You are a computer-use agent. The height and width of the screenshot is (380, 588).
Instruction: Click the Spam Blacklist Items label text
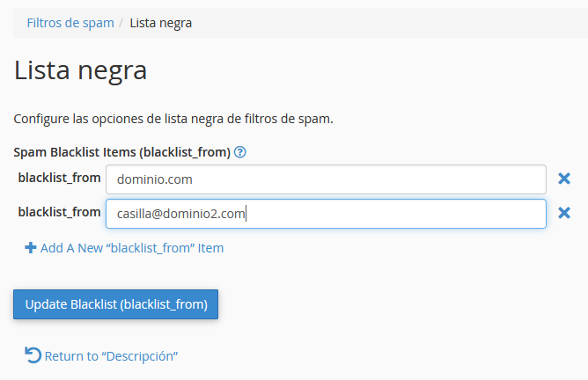click(121, 152)
